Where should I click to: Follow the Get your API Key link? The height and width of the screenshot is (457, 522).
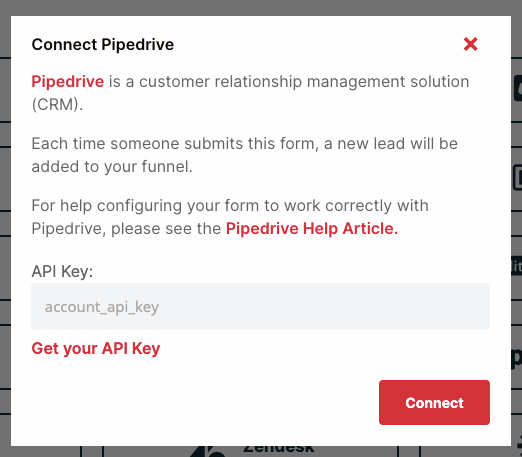click(96, 349)
